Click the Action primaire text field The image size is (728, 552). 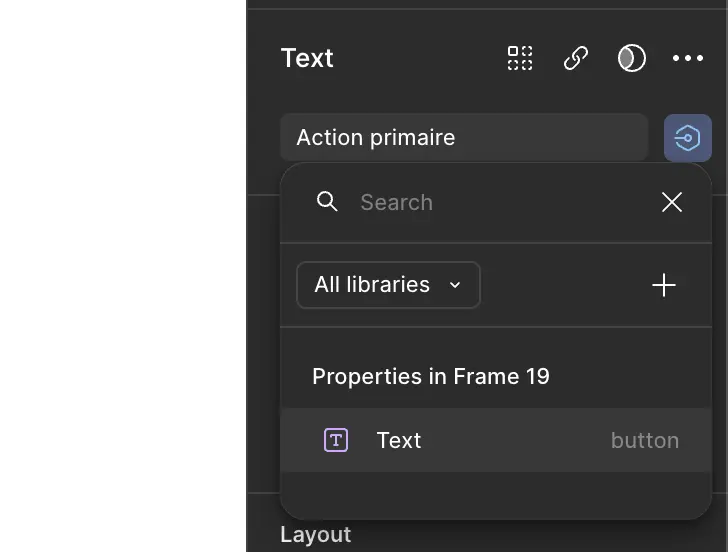click(464, 138)
